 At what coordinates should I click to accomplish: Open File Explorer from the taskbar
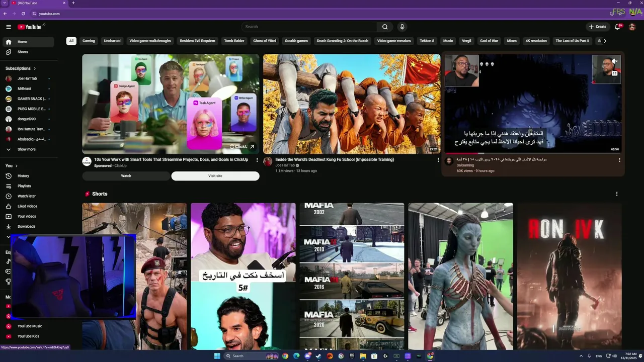click(x=363, y=356)
